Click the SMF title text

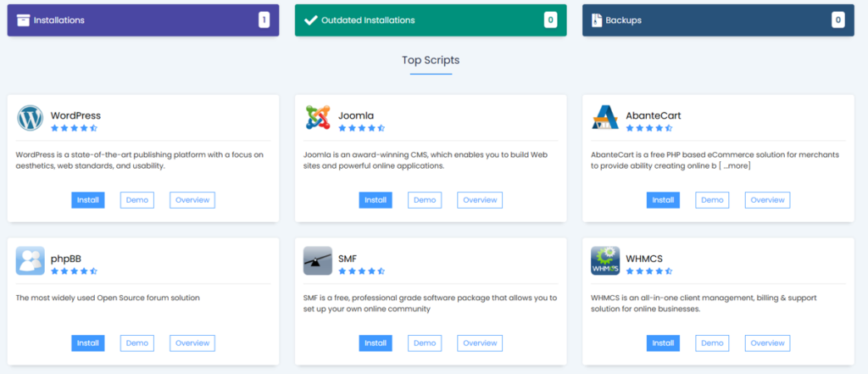pos(348,259)
